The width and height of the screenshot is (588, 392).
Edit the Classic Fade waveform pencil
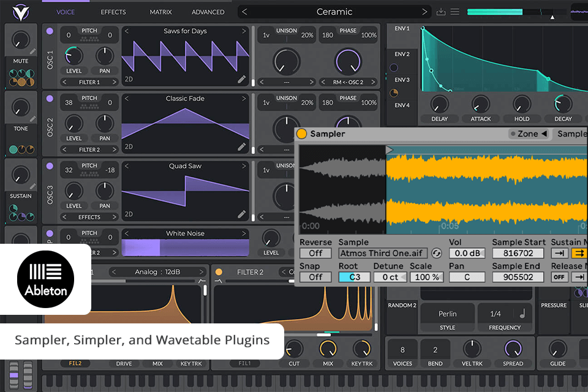[x=242, y=146]
